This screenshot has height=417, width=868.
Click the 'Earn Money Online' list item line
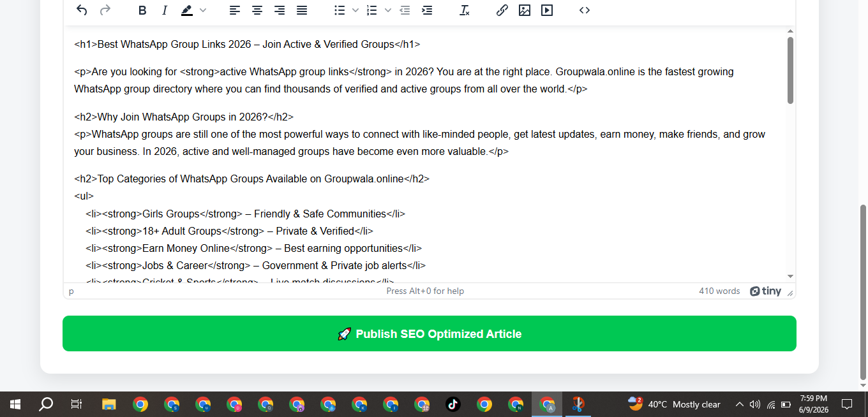[254, 248]
